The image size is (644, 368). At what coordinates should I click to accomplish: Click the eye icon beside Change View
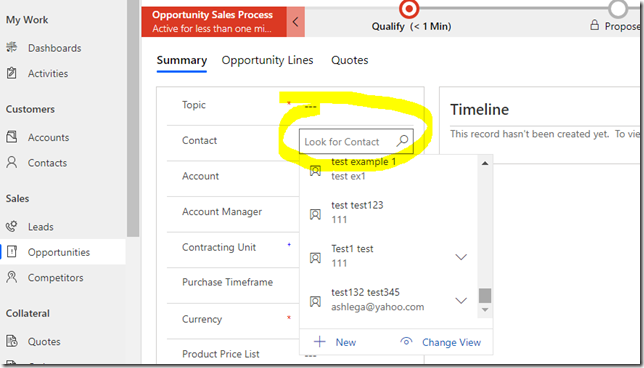(406, 342)
